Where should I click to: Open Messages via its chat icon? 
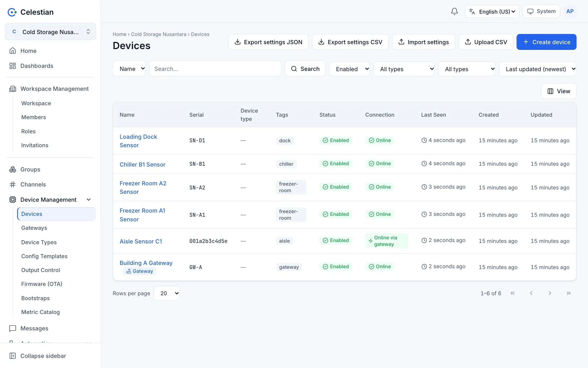[13, 328]
